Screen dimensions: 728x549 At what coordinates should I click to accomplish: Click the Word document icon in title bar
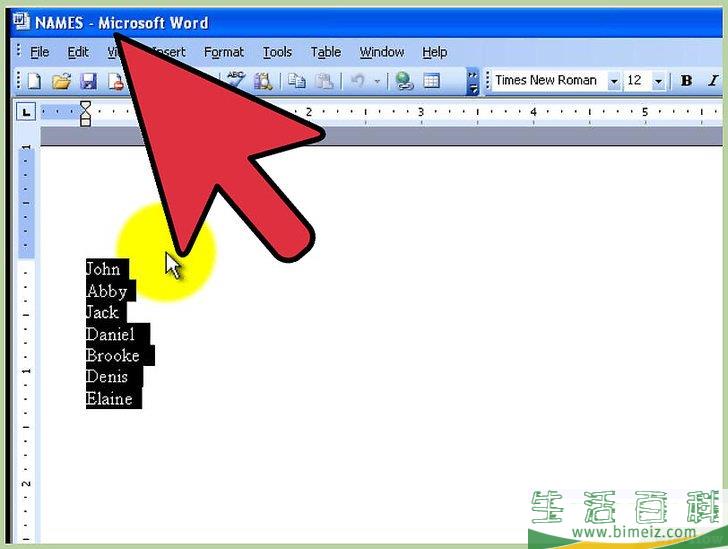tap(21, 21)
